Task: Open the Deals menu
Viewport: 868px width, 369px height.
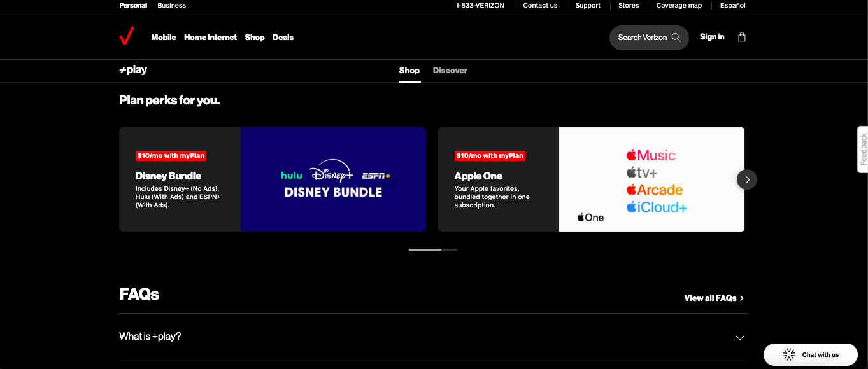Action: [x=283, y=38]
